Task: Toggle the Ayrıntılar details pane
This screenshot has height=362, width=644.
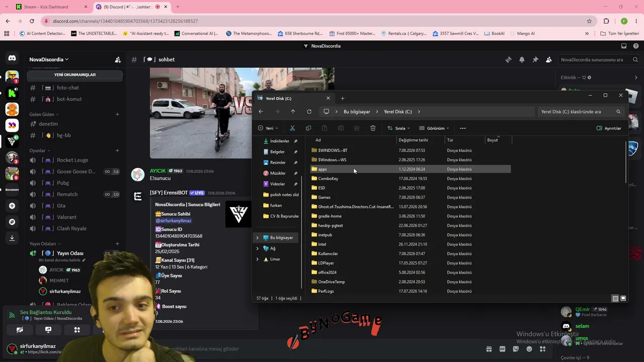Action: 609,128
